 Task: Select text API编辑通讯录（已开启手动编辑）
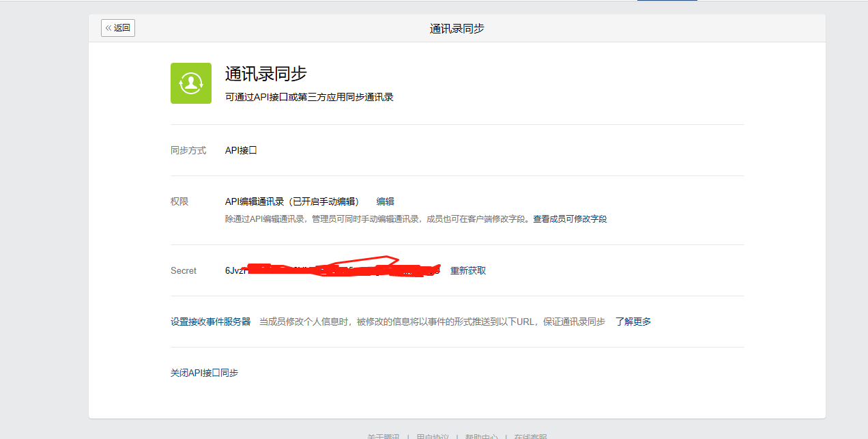pos(293,201)
